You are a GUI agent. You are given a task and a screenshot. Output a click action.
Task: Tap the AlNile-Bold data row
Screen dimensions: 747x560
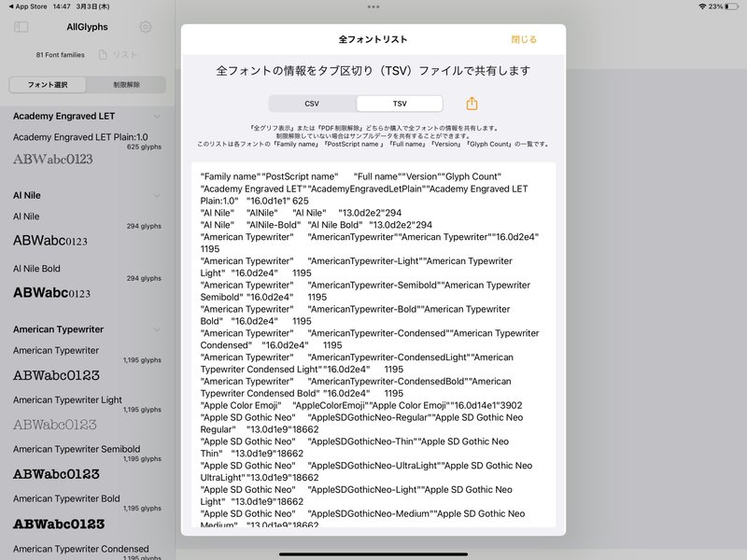tap(317, 225)
